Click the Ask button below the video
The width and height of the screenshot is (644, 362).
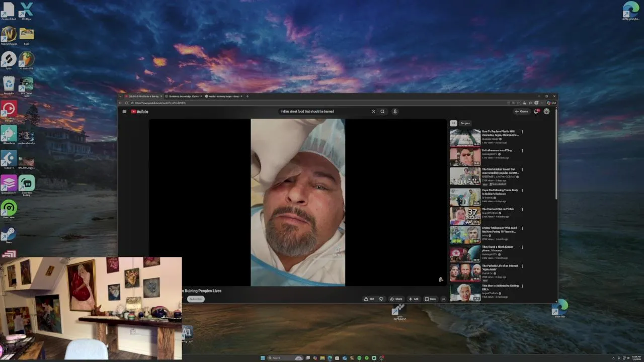pos(414,299)
